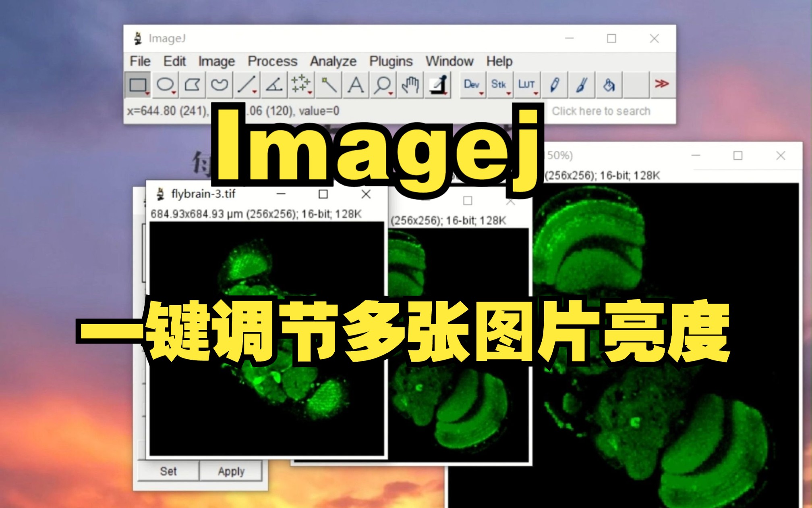
Task: Select the Magnifying glass tool
Action: point(383,85)
